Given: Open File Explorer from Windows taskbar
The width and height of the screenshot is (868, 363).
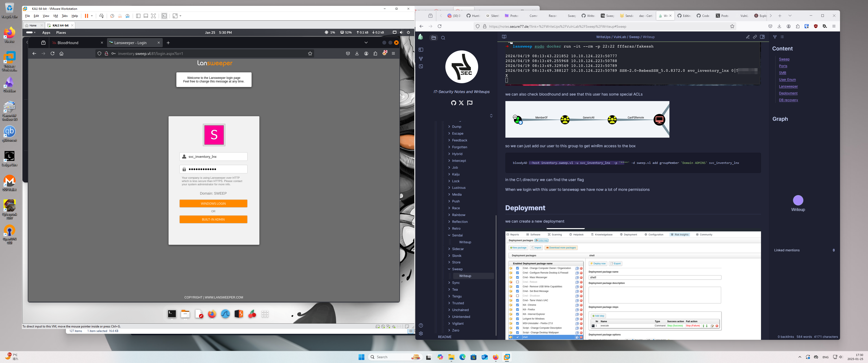Looking at the screenshot, I should tap(451, 357).
